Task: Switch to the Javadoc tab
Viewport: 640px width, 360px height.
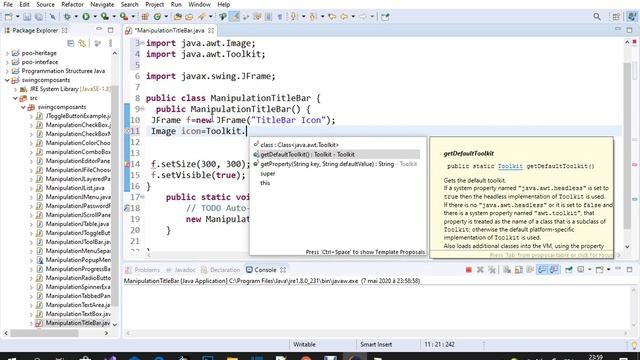Action: (181, 270)
